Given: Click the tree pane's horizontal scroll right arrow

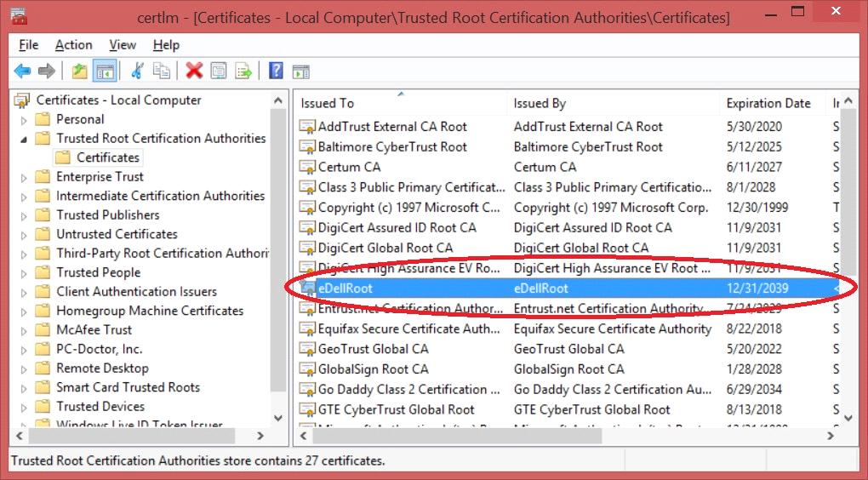Looking at the screenshot, I should (260, 437).
